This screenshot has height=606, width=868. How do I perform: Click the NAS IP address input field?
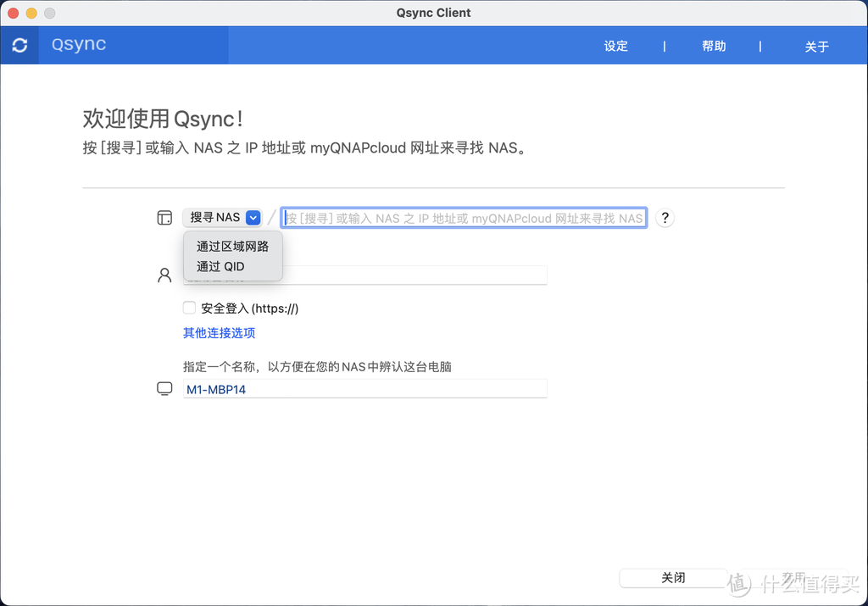[x=465, y=217]
